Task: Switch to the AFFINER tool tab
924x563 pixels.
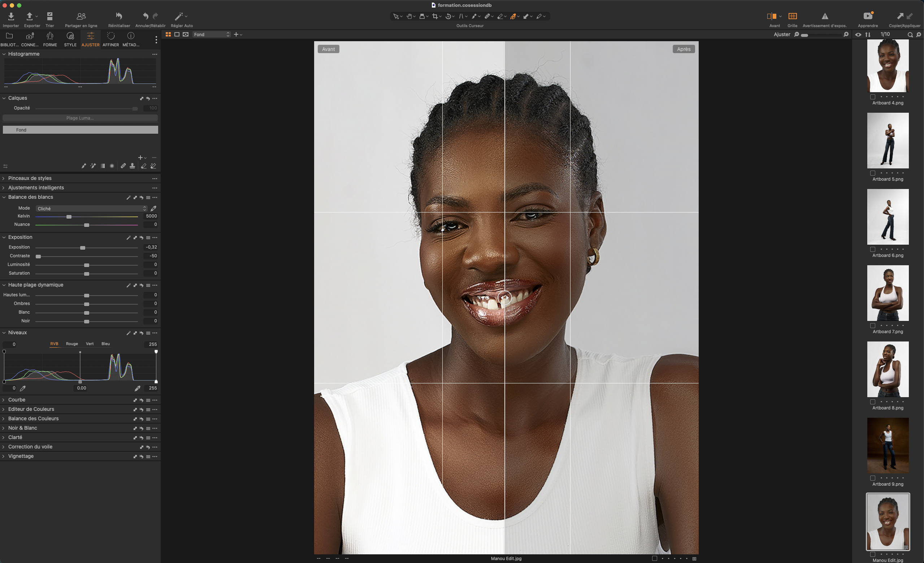Action: point(110,39)
